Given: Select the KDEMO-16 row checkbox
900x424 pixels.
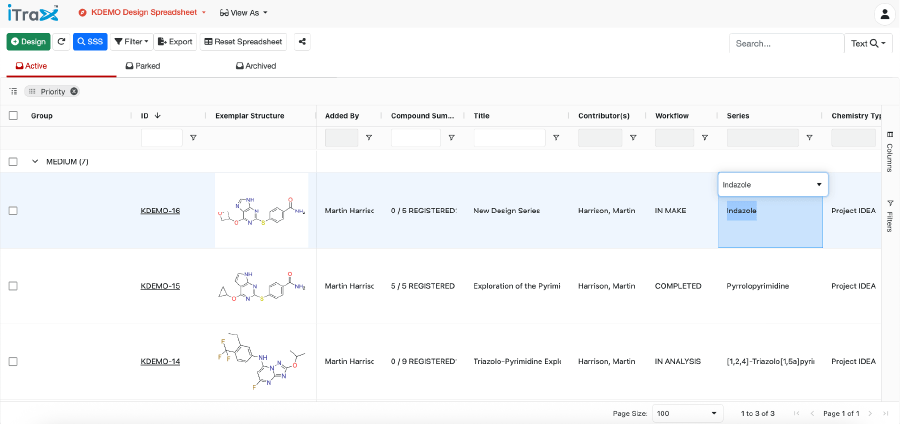Looking at the screenshot, I should (13, 211).
